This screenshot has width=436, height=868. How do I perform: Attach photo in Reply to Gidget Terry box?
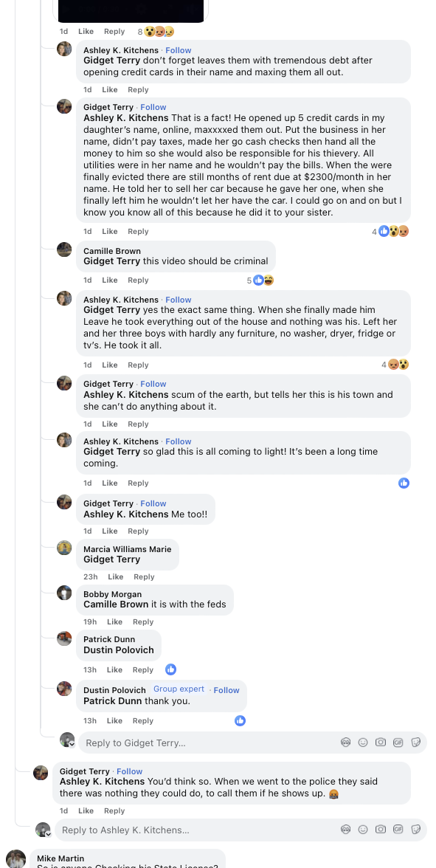(381, 743)
